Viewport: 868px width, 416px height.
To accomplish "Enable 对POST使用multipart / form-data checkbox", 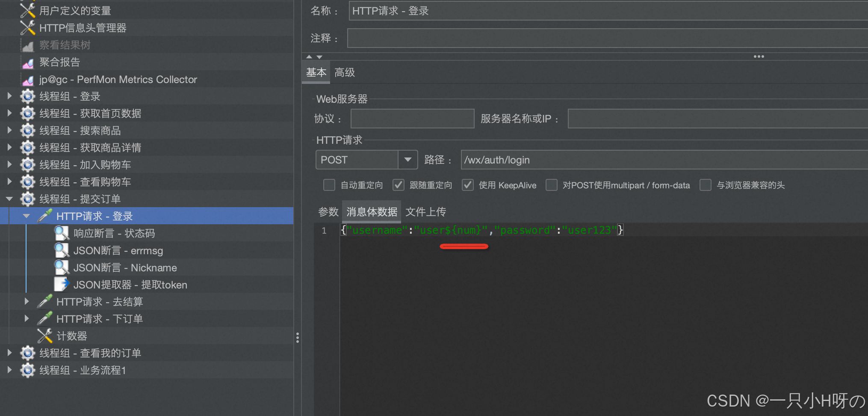I will pos(552,185).
